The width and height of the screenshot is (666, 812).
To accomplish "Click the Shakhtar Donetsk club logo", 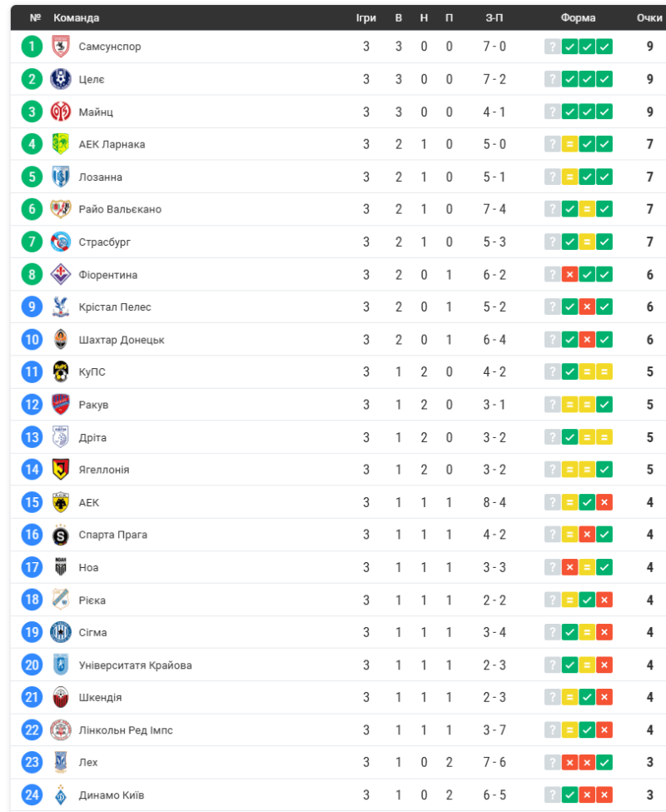I will [x=61, y=339].
